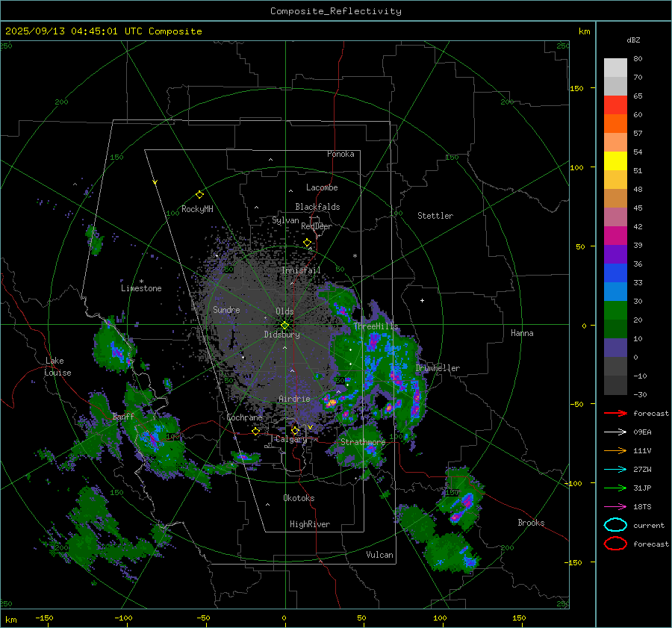Click the green 31JP arrow legend icon
Image resolution: width=672 pixels, height=628 pixels.
coord(615,488)
